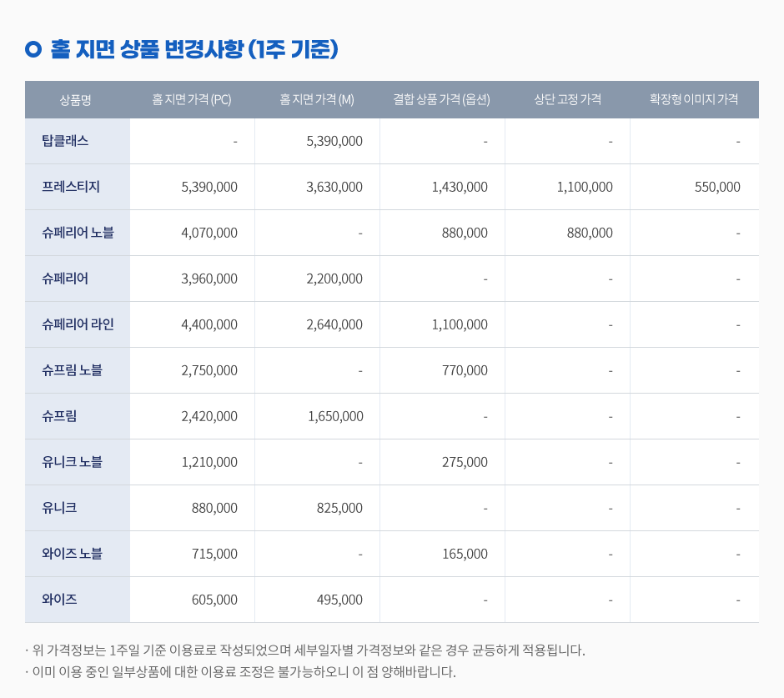Click the 상단 고정 가격 column header
The height and width of the screenshot is (698, 784).
click(x=567, y=99)
